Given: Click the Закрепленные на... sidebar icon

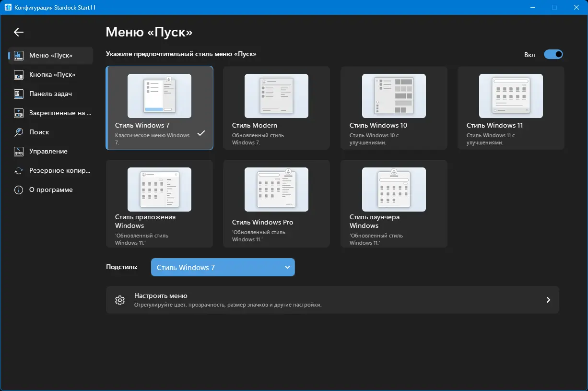Looking at the screenshot, I should click(19, 113).
